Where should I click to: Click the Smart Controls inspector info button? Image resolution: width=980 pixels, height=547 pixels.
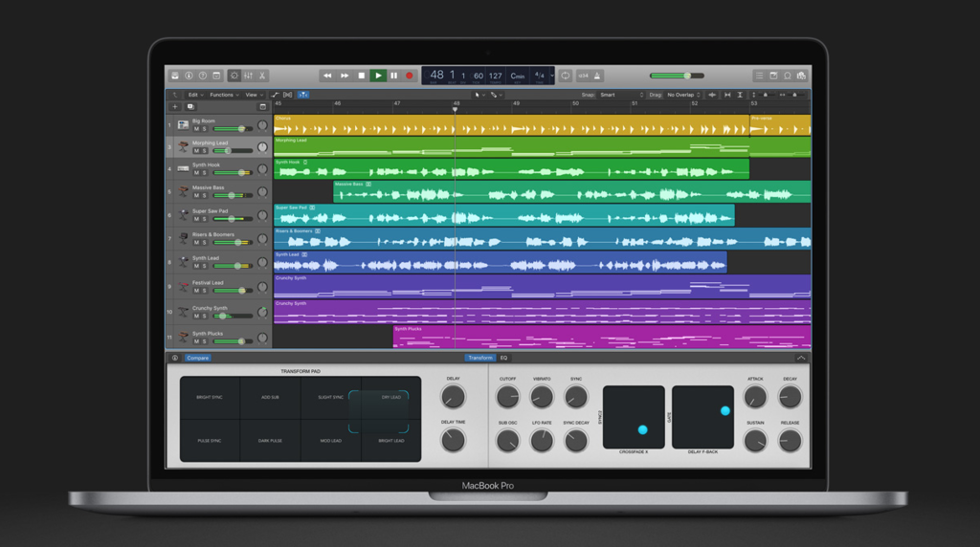(175, 358)
